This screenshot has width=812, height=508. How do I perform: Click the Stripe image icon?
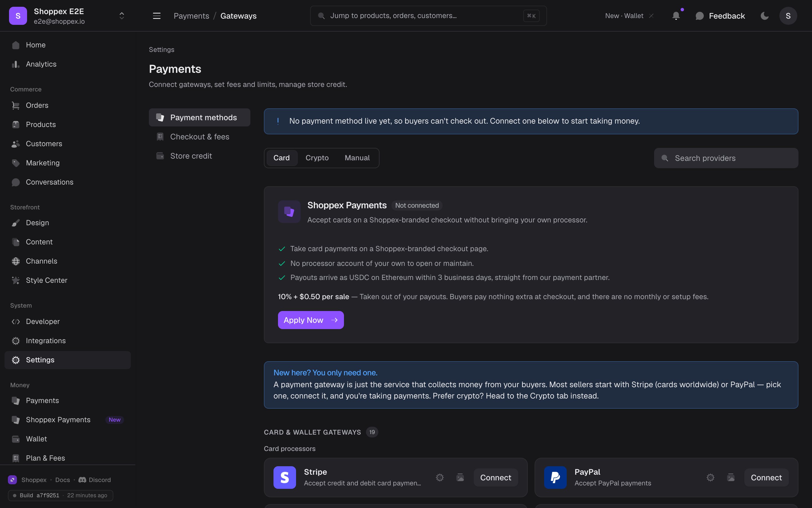(x=460, y=478)
